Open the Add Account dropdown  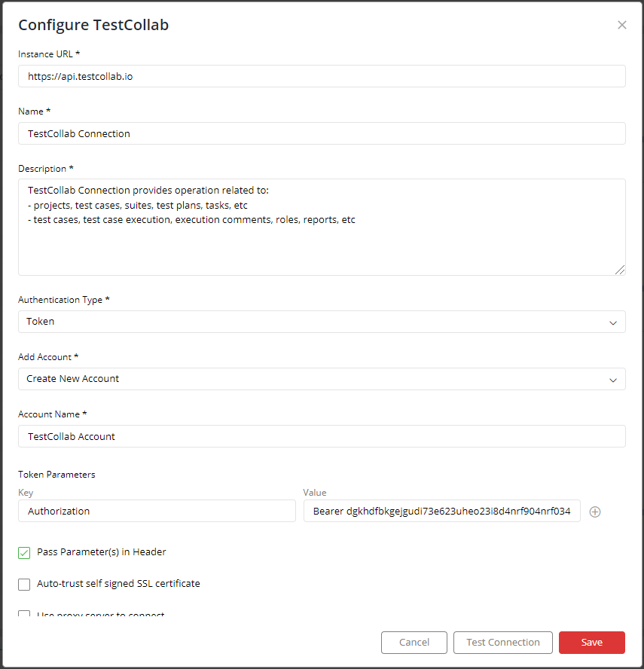point(322,379)
